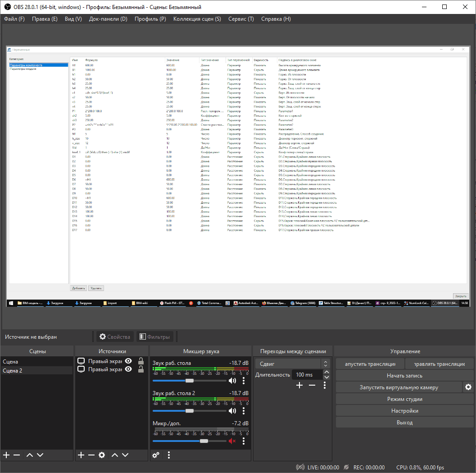Click Управлять трансляцией button

click(x=439, y=364)
